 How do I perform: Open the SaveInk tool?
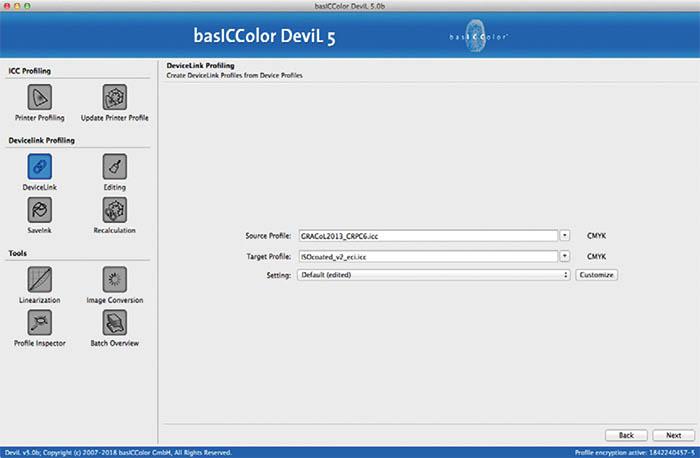point(40,210)
